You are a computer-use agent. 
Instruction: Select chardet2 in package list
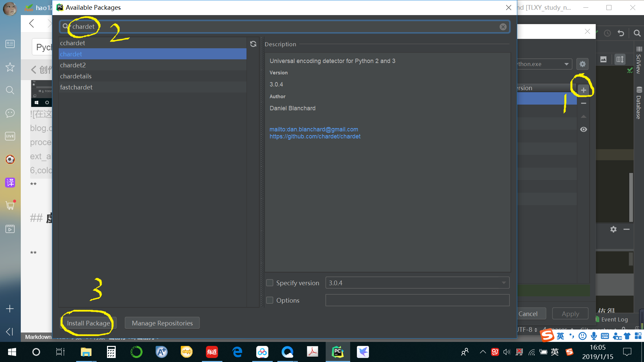(73, 65)
